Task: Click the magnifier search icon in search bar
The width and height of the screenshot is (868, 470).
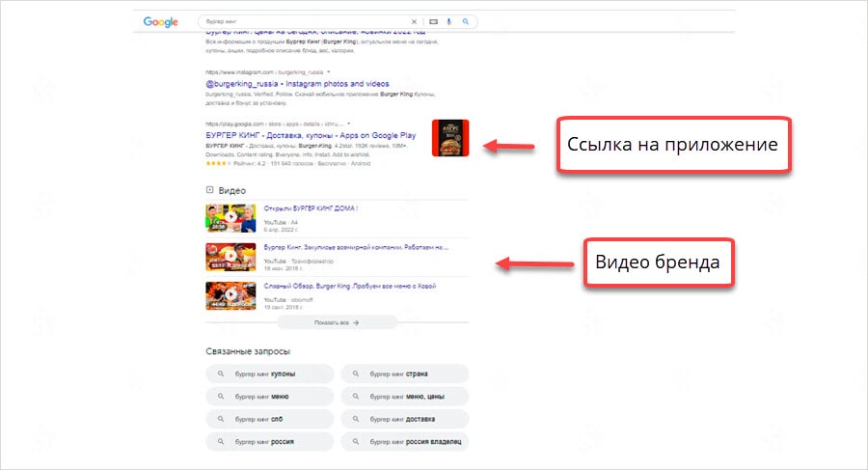Action: [466, 21]
